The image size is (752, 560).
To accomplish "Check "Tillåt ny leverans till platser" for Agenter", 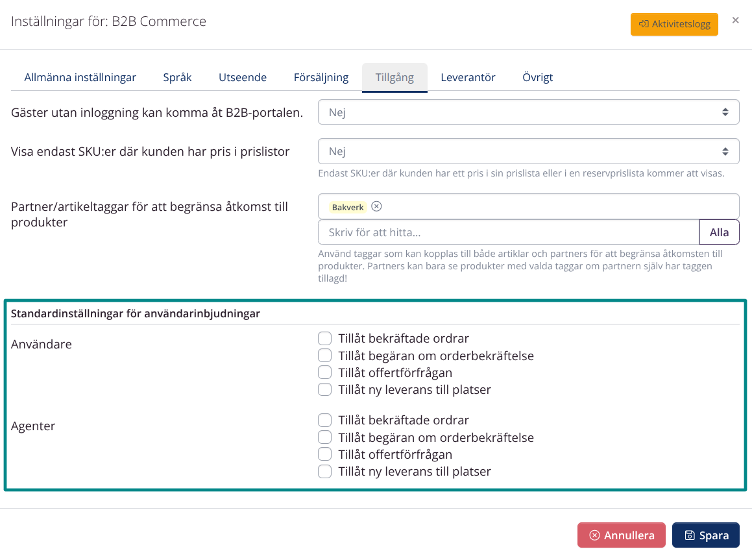I will (324, 471).
